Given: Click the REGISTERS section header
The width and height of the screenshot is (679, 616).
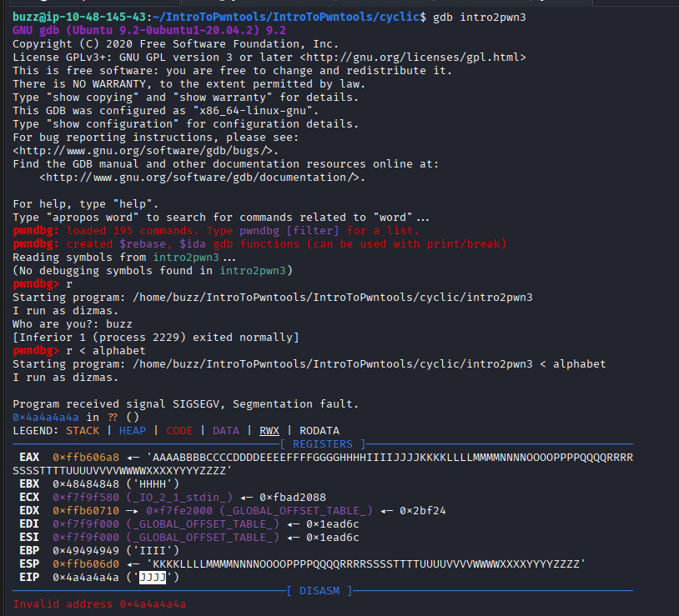Looking at the screenshot, I should 323,444.
